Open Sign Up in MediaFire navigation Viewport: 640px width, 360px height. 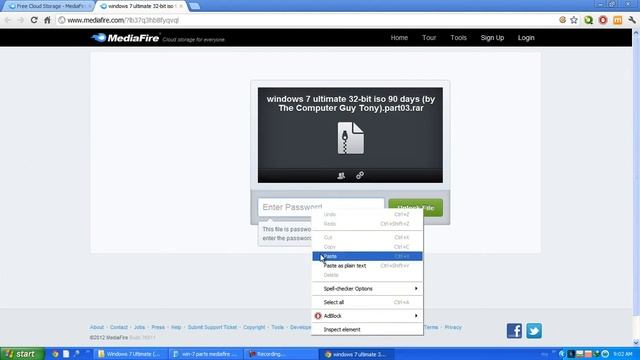(x=492, y=38)
